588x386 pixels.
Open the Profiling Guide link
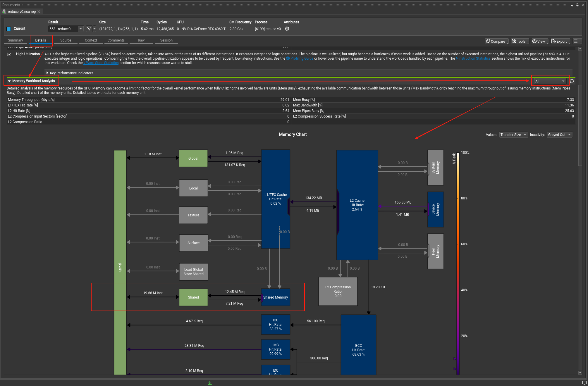tap(301, 58)
